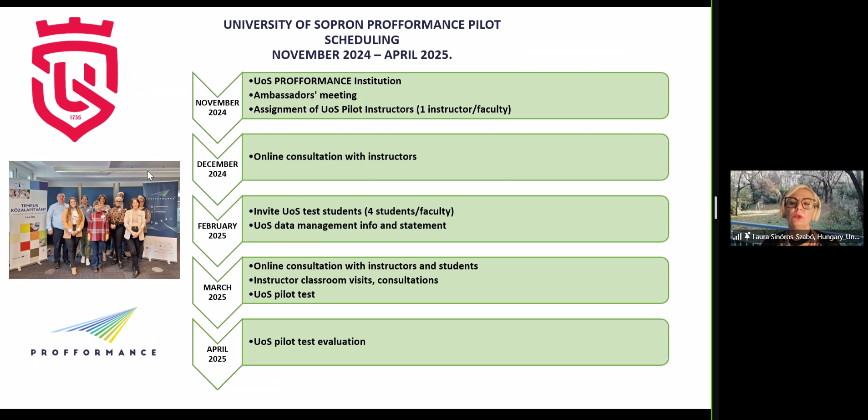Click the network signal strength icon
This screenshot has height=420, width=868.
click(737, 236)
